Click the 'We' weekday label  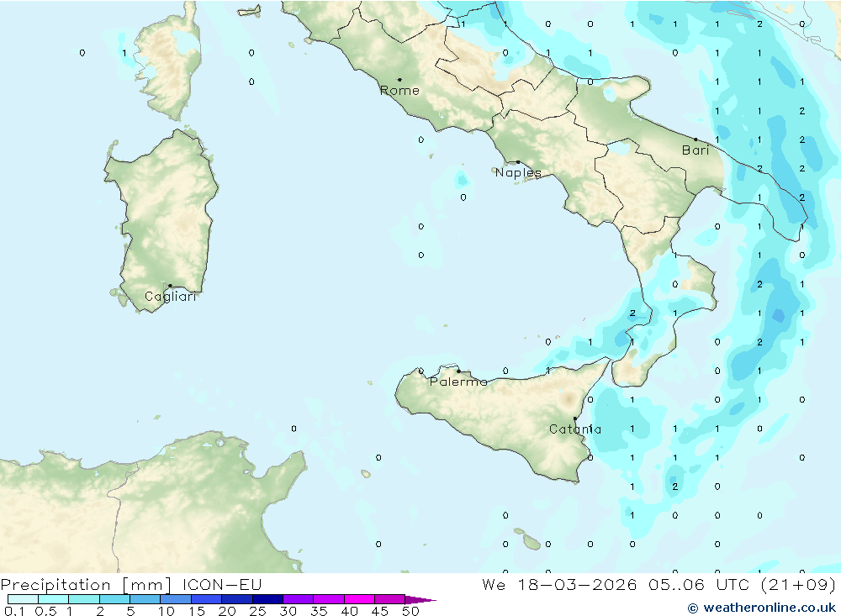coord(494,585)
